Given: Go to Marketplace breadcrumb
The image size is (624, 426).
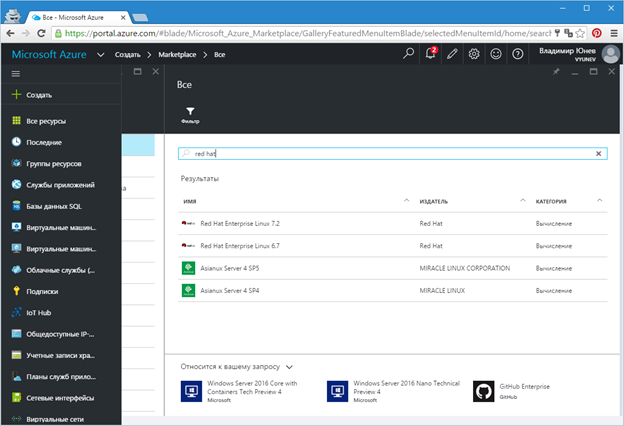Looking at the screenshot, I should tap(177, 55).
